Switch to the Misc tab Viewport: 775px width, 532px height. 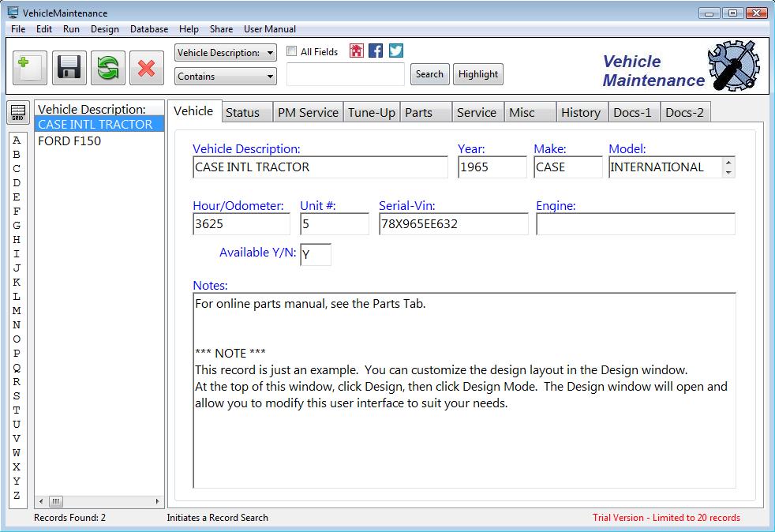click(530, 112)
